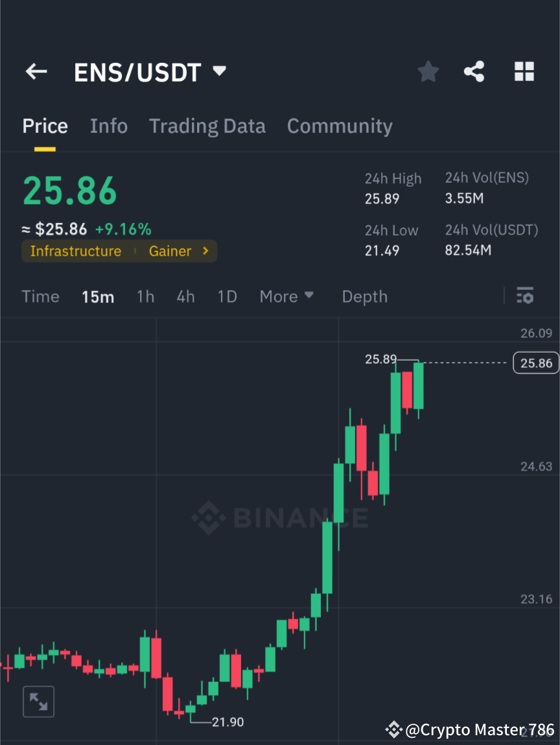Open the ENS/USDT pair selector dropdown

tap(219, 71)
